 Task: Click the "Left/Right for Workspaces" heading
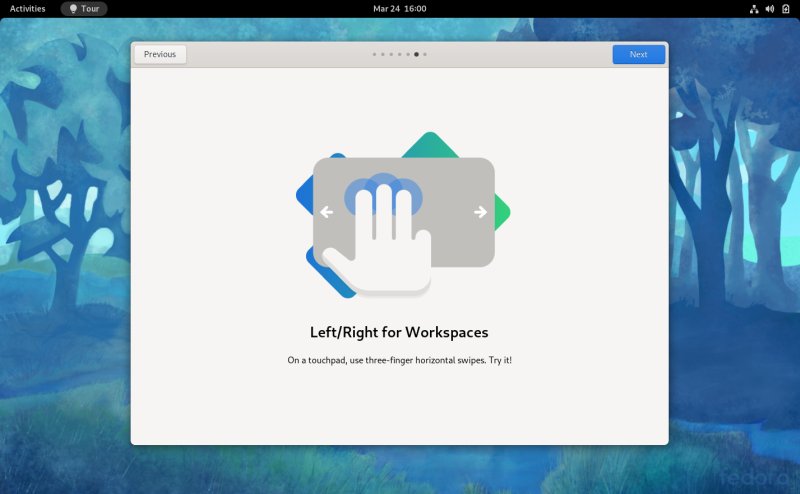399,332
